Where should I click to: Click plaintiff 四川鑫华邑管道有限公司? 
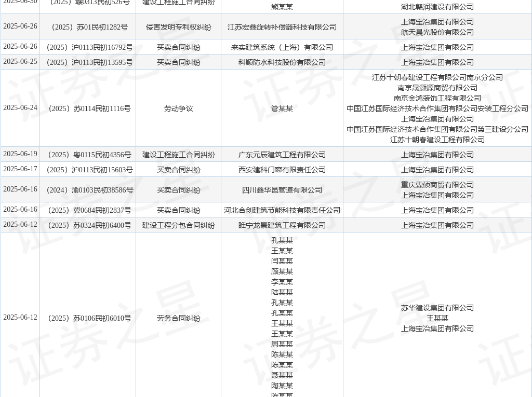point(282,190)
